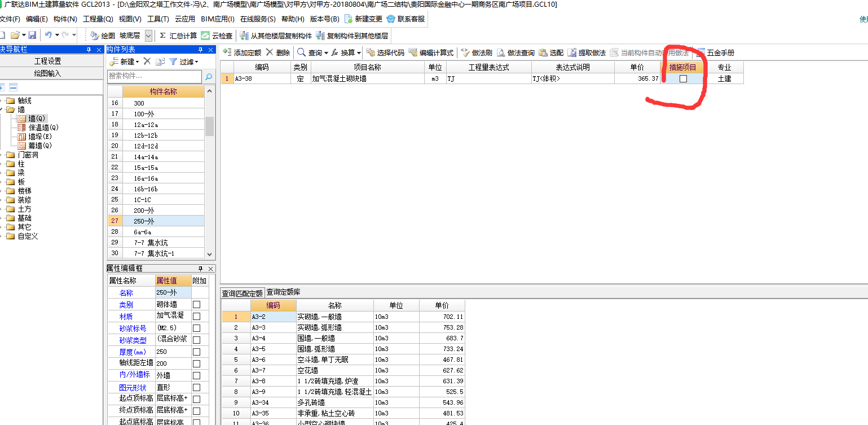868x425 pixels.
Task: Click the scroll-down arrow of component list
Action: point(209,255)
